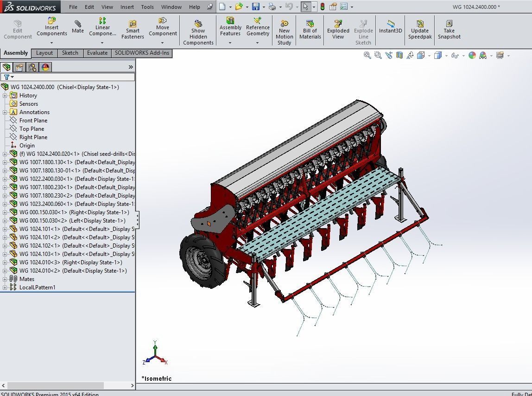
Task: Create an Exploded View
Action: (338, 29)
